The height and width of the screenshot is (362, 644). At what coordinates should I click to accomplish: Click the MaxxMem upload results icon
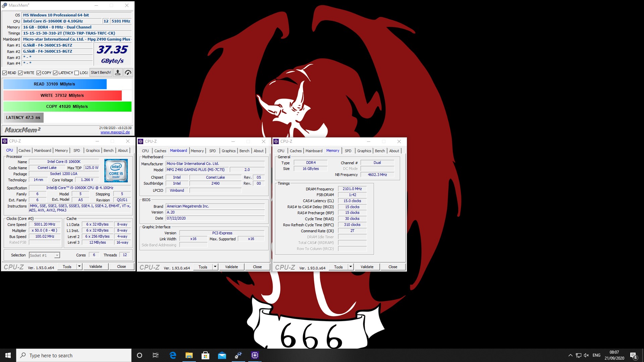(x=118, y=72)
